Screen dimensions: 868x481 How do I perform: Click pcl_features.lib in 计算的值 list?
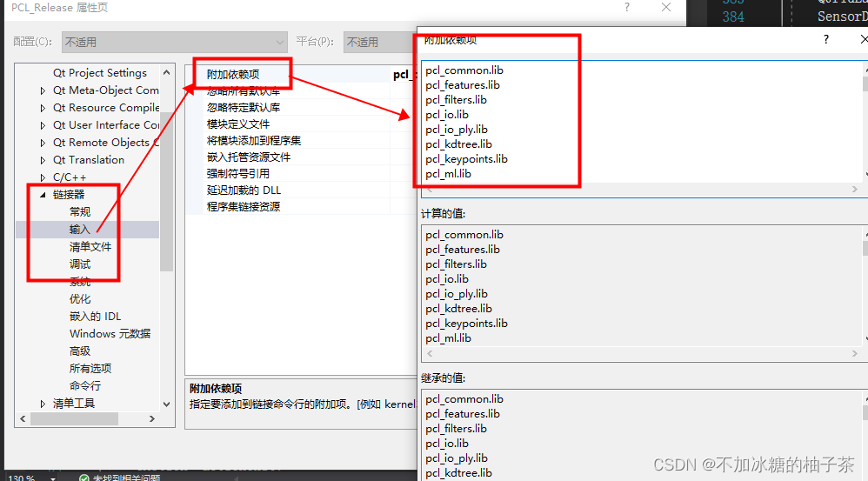[x=463, y=250]
